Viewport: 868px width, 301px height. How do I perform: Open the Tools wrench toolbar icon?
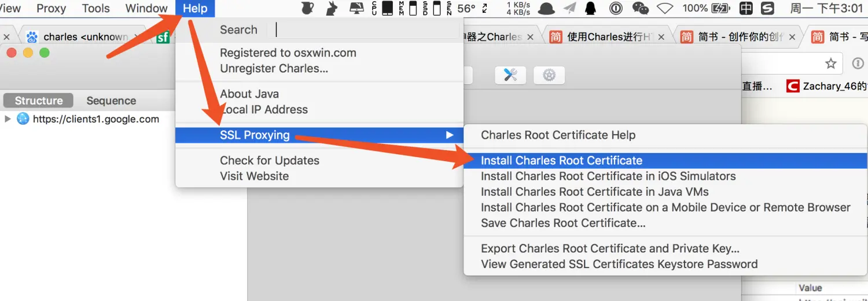pyautogui.click(x=510, y=75)
